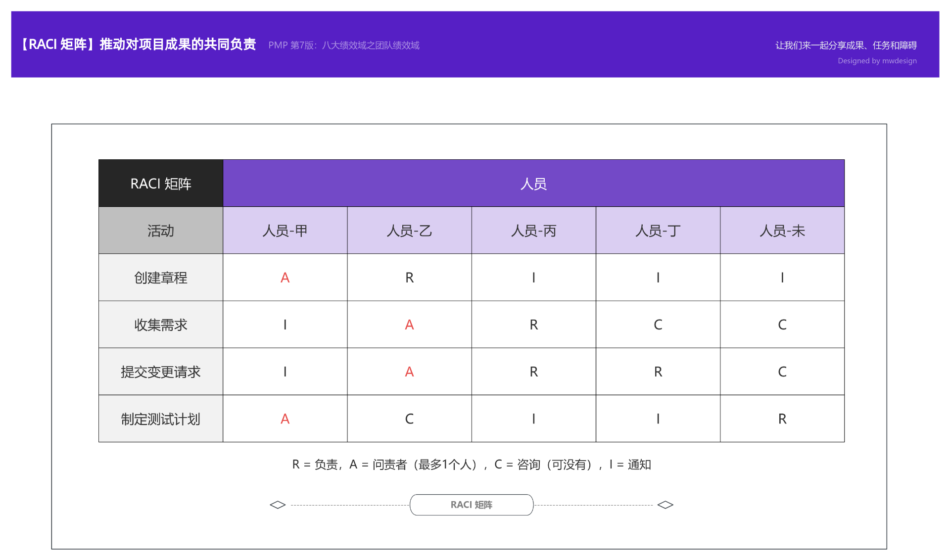
Task: Click the right diamond ornament near bottom
Action: click(x=666, y=505)
